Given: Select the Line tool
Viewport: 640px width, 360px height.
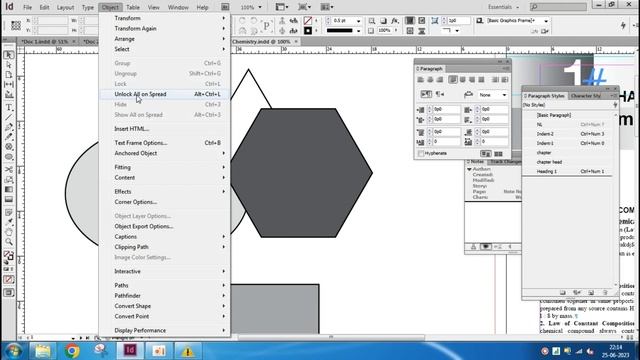Looking at the screenshot, I should click(9, 118).
